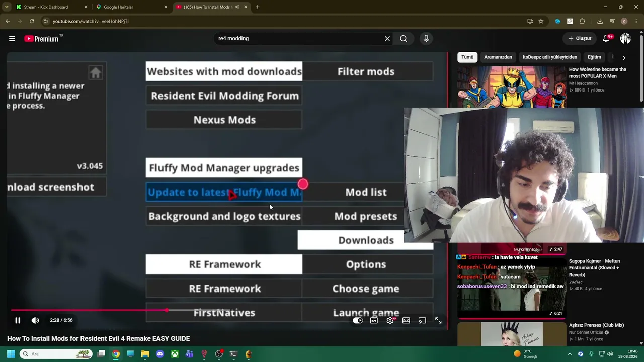Open the How Wolverine became POPULAR video thumbnail
The width and height of the screenshot is (644, 362).
click(511, 86)
